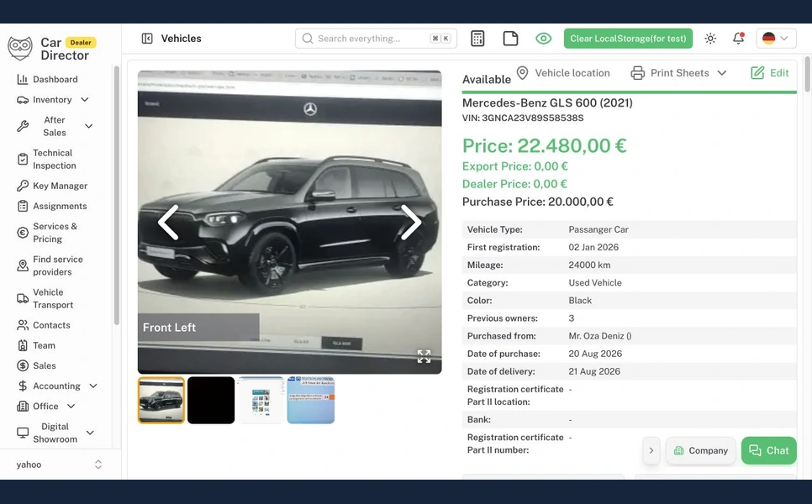Click the Team badge icon
Screen dimensions: 812x504
click(x=23, y=345)
